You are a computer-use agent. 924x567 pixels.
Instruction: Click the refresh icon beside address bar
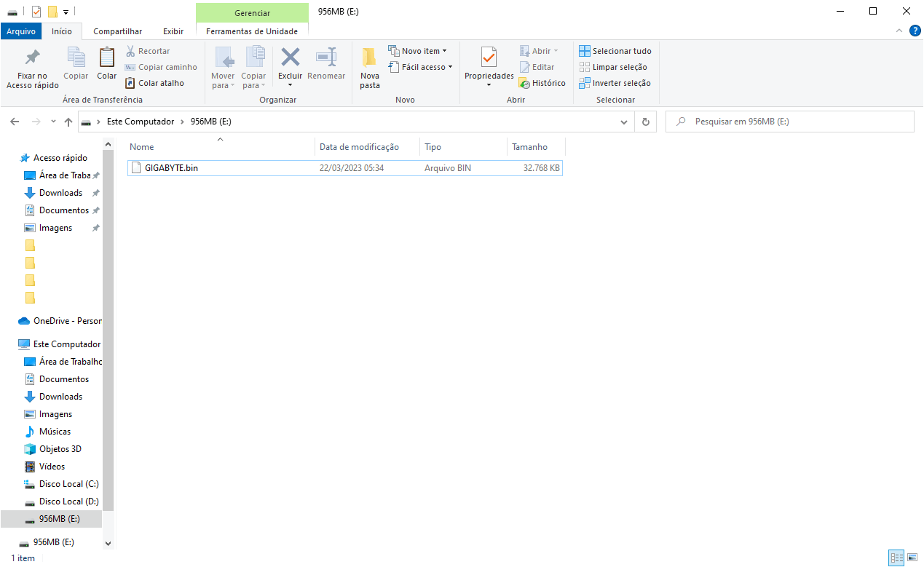pos(645,122)
